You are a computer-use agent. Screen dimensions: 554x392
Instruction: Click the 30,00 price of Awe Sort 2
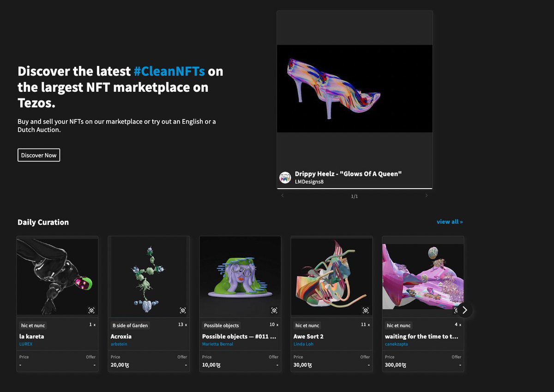point(302,365)
